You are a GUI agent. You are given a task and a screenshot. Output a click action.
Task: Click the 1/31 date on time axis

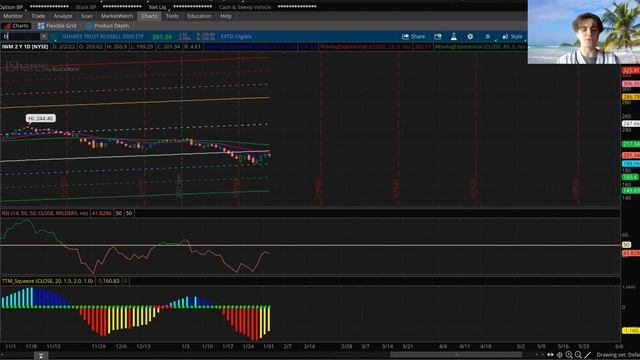[268, 346]
